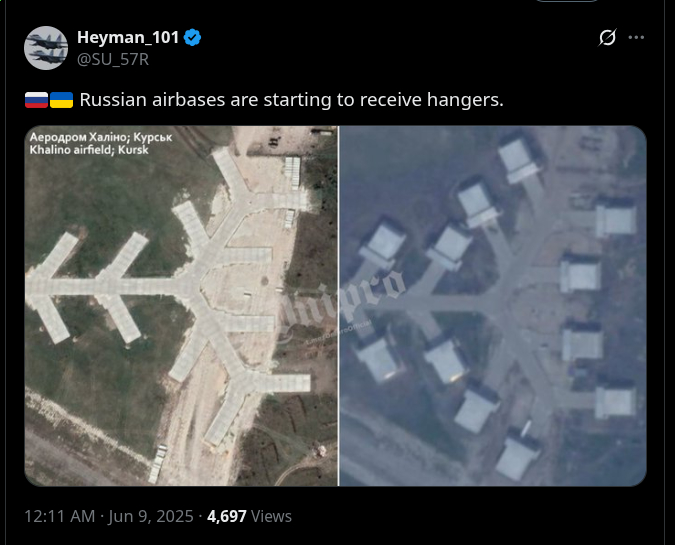The height and width of the screenshot is (545, 675).
Task: Click the partially visible button at top edge
Action: (x=567, y=1)
